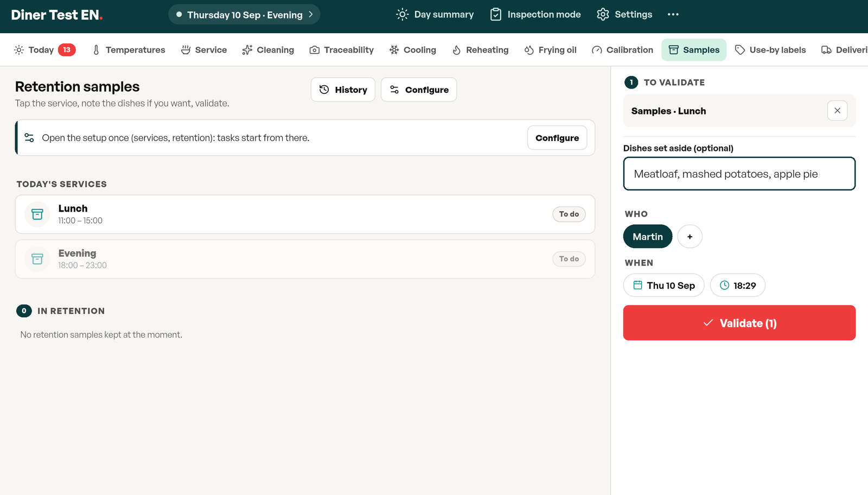Click the To do status on Lunch

click(x=569, y=214)
